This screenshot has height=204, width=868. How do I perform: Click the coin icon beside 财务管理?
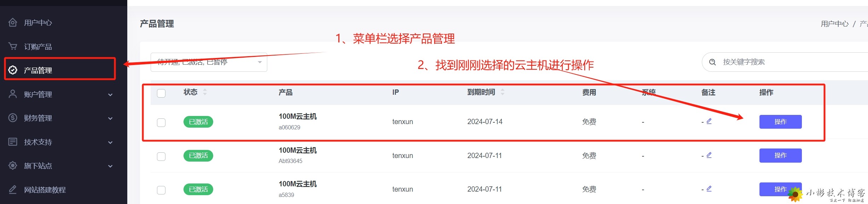pyautogui.click(x=13, y=118)
